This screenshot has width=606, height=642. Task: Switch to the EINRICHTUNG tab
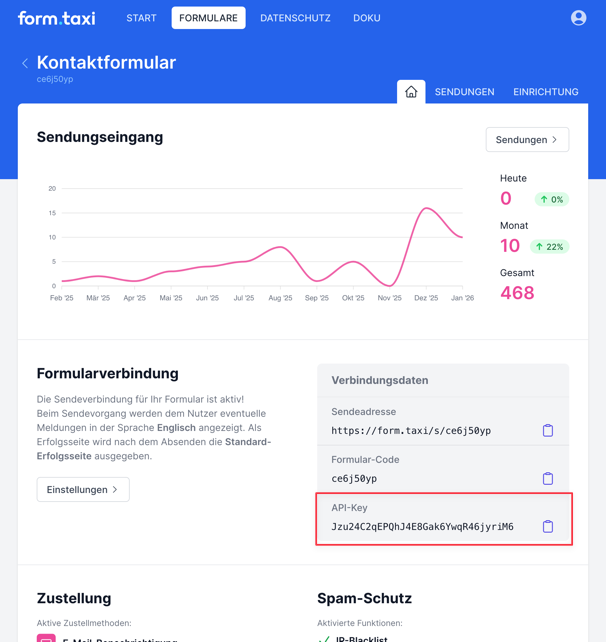pyautogui.click(x=545, y=92)
